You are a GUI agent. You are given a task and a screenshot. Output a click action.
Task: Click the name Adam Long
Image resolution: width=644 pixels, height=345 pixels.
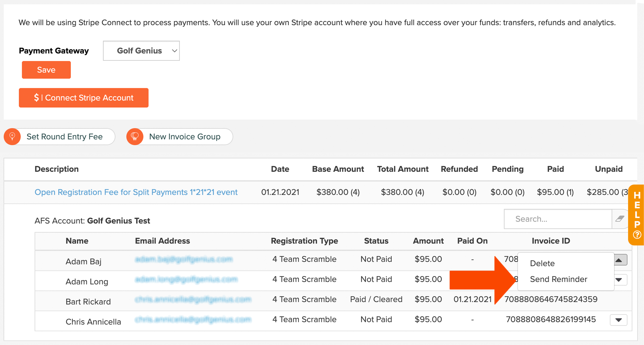[x=87, y=281]
